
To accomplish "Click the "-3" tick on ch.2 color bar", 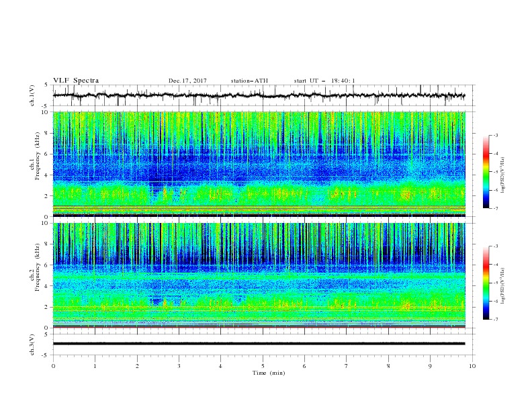I will click(495, 246).
